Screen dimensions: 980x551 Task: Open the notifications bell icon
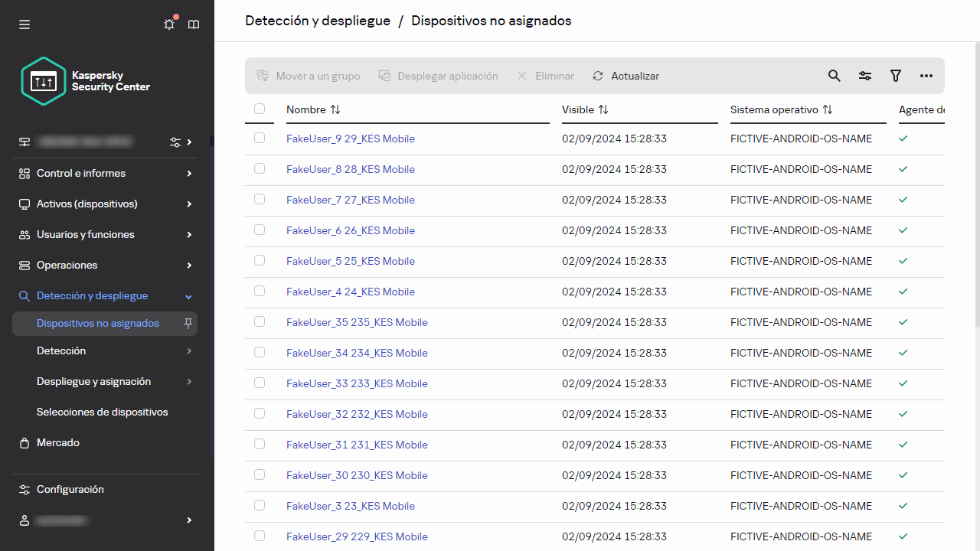(x=169, y=24)
